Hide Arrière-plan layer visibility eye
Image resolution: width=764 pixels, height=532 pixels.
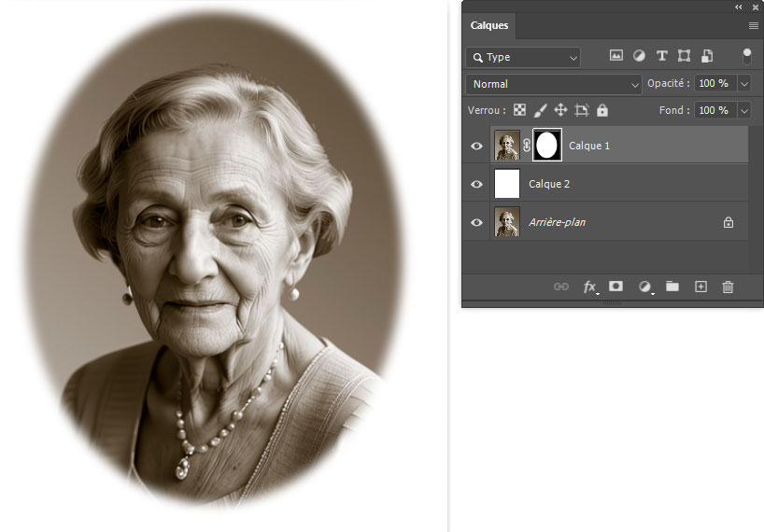[477, 222]
